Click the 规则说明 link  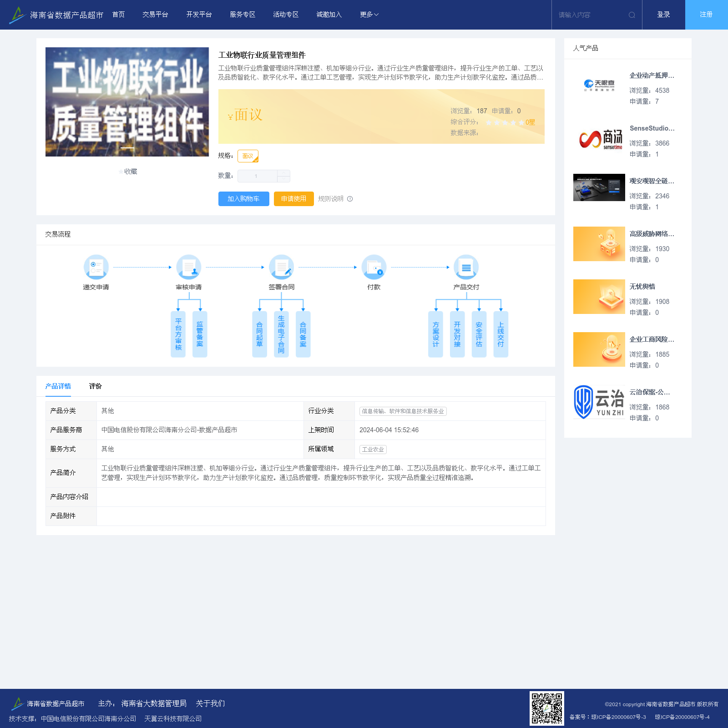point(331,199)
